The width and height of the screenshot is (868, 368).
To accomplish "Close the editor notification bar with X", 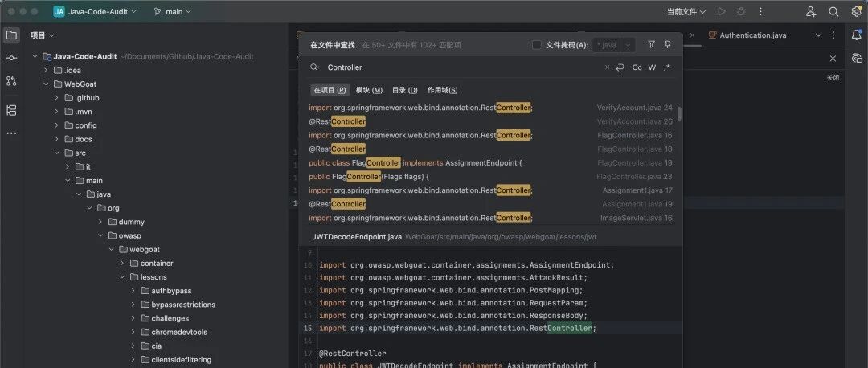I will (x=833, y=59).
